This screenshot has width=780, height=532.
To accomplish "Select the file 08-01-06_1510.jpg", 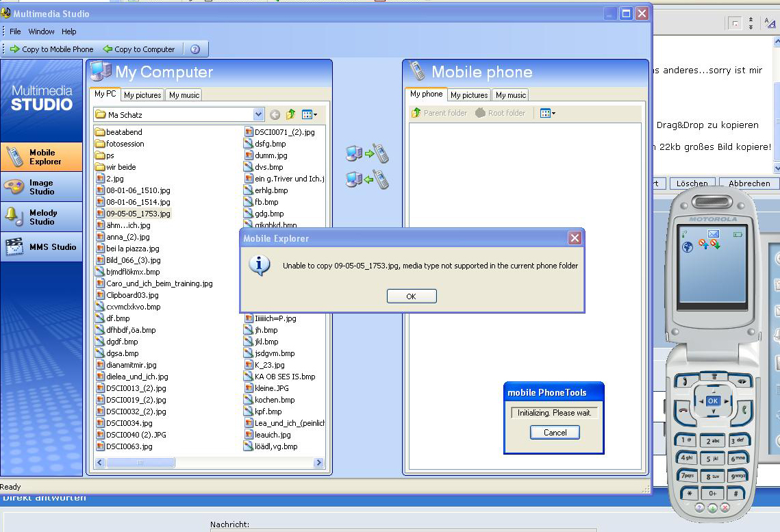I will coord(134,190).
